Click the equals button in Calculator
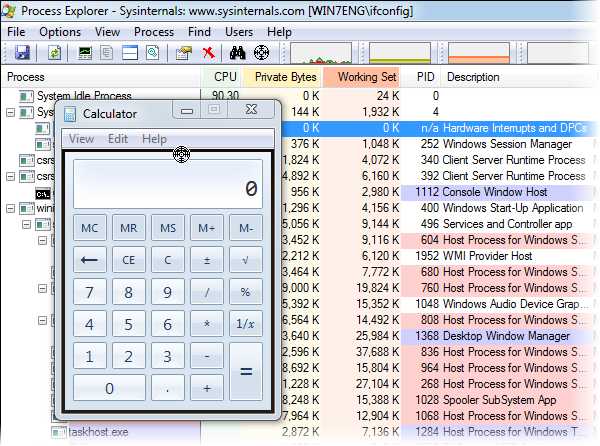Image resolution: width=600 pixels, height=446 pixels. (246, 371)
